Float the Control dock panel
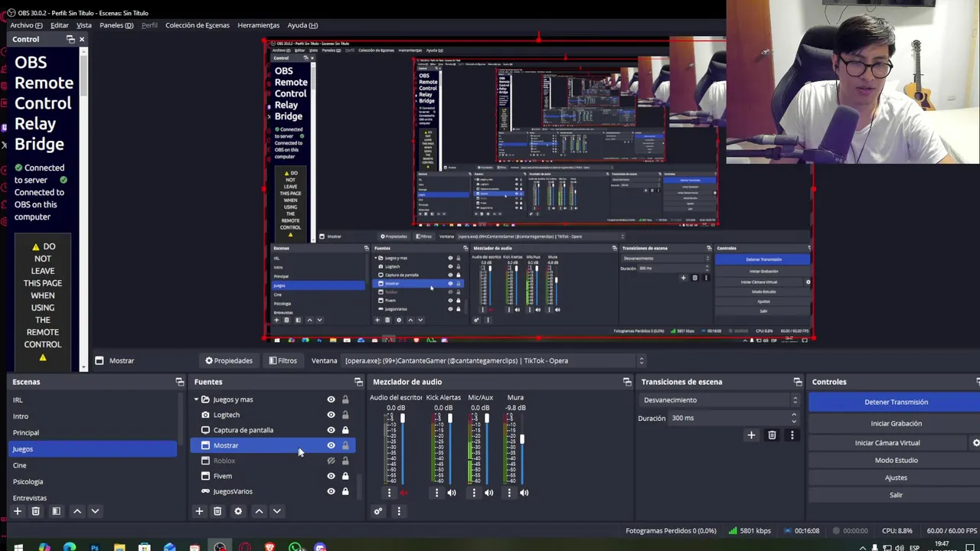The width and height of the screenshot is (980, 551). 70,39
